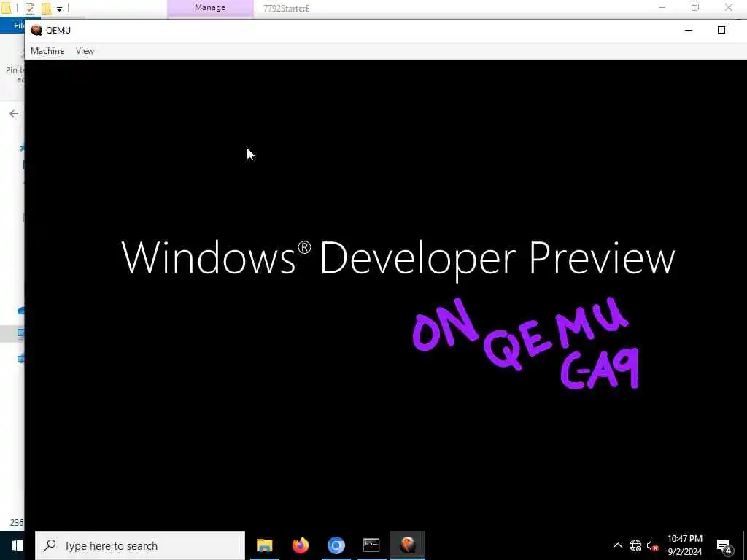The width and height of the screenshot is (747, 560).
Task: Click the Show desktop sliver at taskbar end
Action: click(745, 545)
